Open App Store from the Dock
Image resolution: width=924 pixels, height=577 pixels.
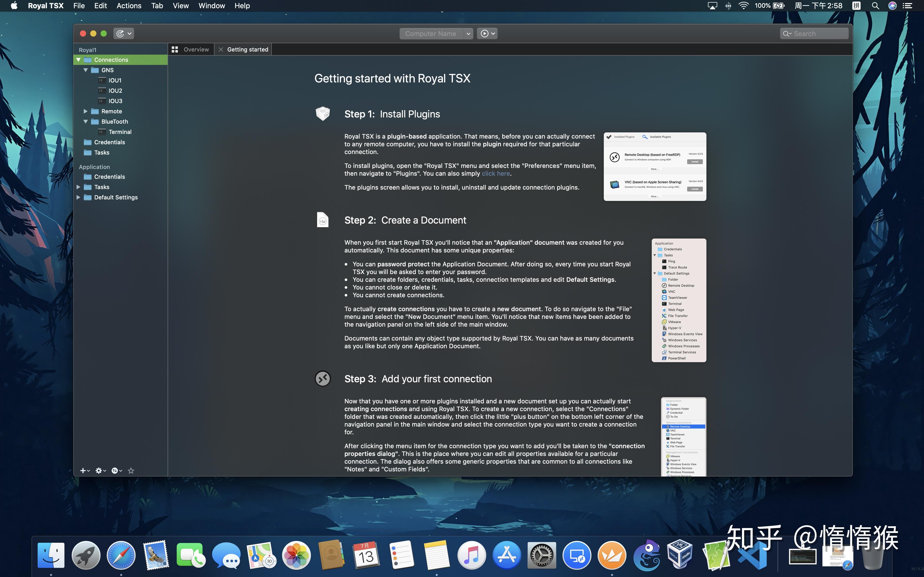pyautogui.click(x=507, y=555)
